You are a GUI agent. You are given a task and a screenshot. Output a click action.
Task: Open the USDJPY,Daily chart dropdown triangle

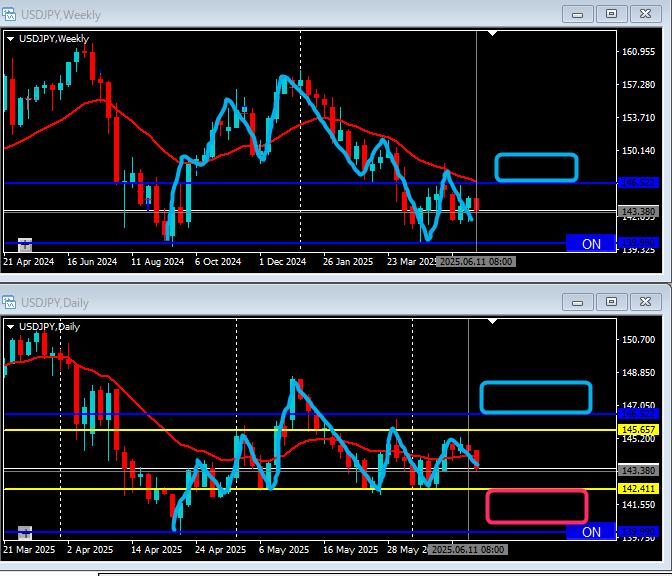(x=10, y=327)
